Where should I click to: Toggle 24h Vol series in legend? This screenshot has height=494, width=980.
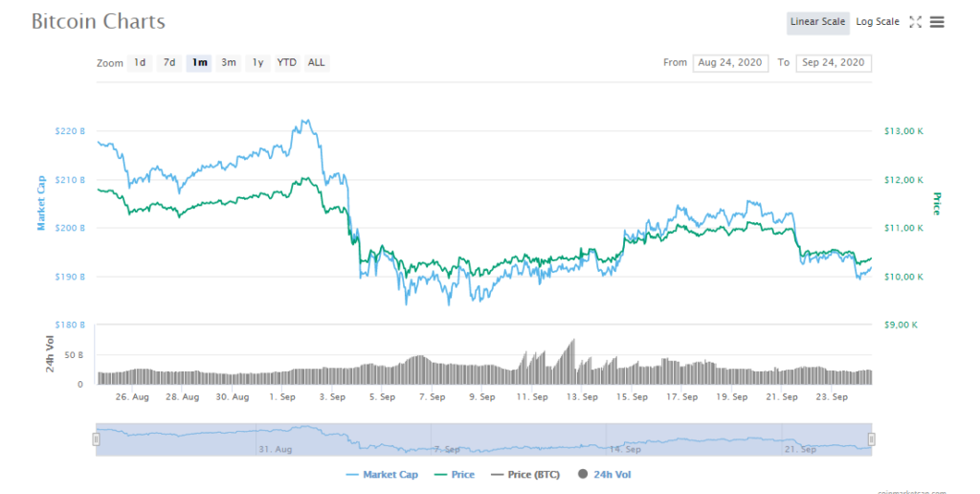coord(605,475)
